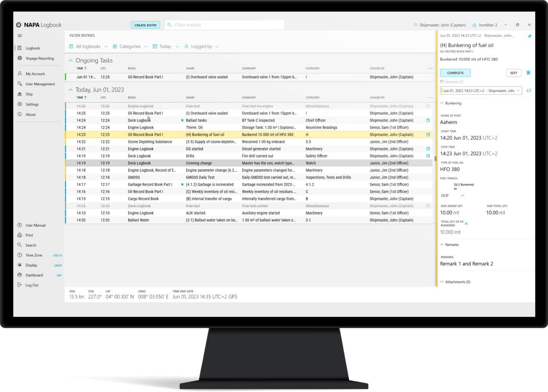Viewport: 548px width, 392px height.
Task: Toggle the favorite star on Ballast tanks entry
Action: 182,120
